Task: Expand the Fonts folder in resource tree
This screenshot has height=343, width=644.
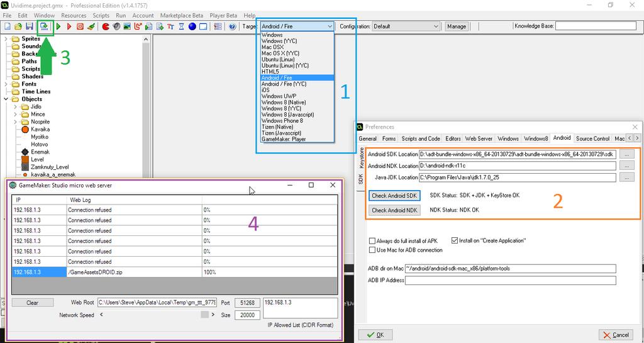Action: point(6,84)
